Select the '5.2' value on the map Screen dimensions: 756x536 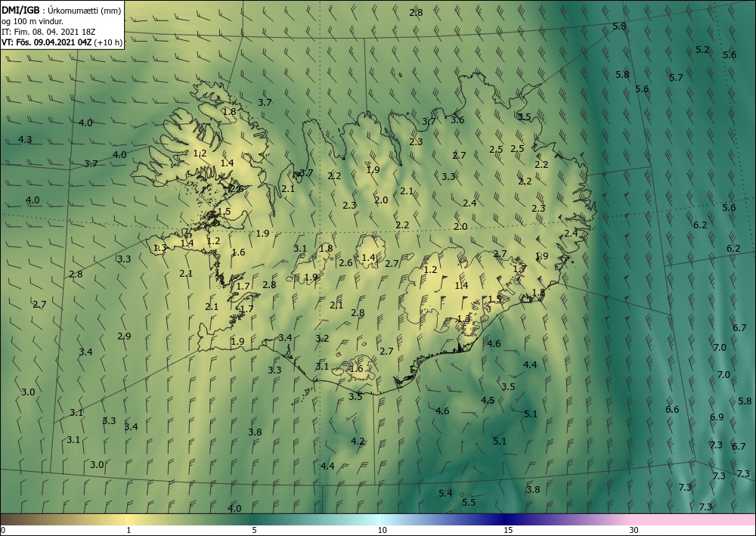tap(703, 50)
